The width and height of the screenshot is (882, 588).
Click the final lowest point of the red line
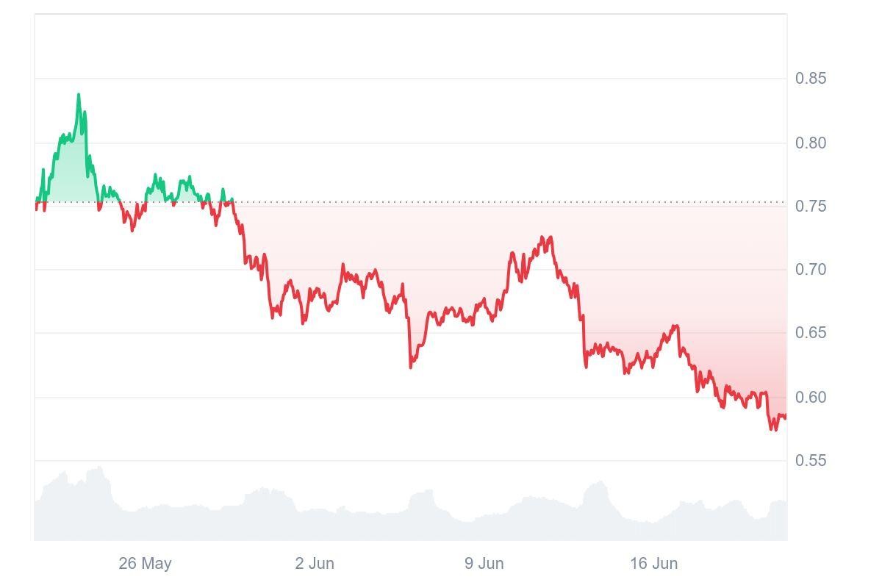coord(774,430)
